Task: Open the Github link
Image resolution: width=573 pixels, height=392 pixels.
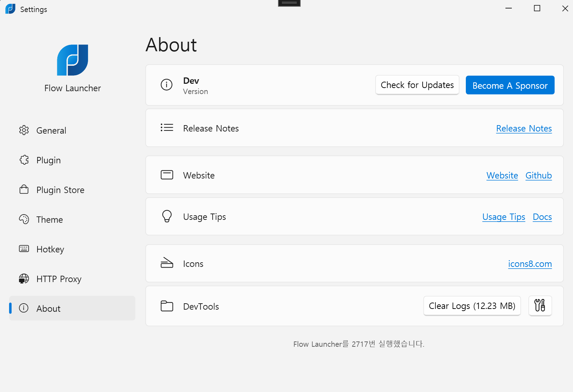Action: pos(539,175)
